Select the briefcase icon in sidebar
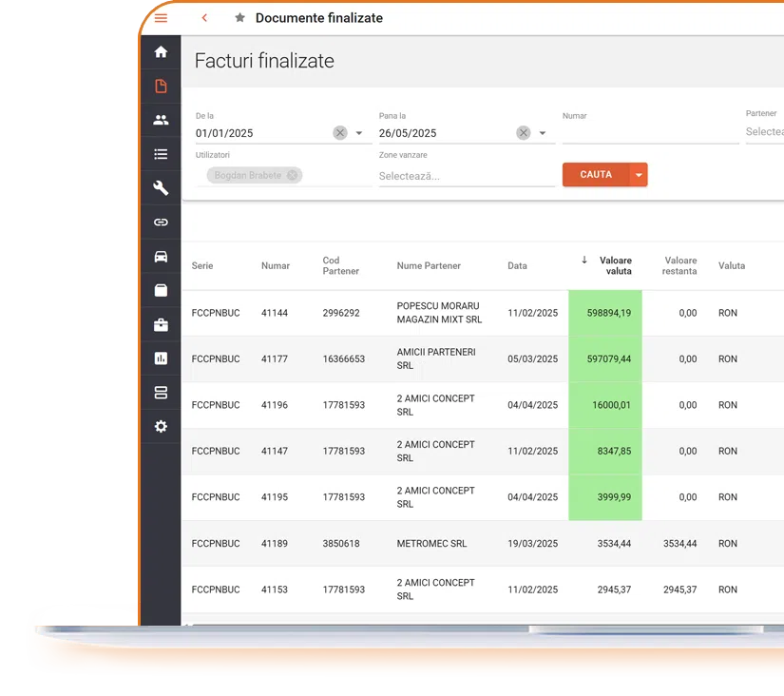784x696 pixels. (160, 323)
